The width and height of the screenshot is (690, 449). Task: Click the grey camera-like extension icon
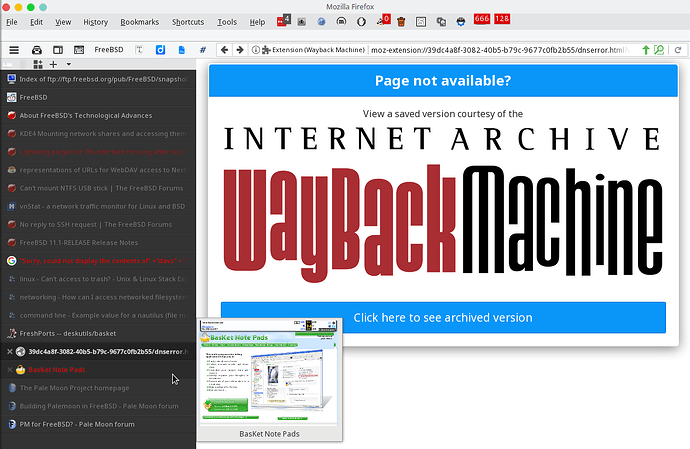pyautogui.click(x=301, y=22)
